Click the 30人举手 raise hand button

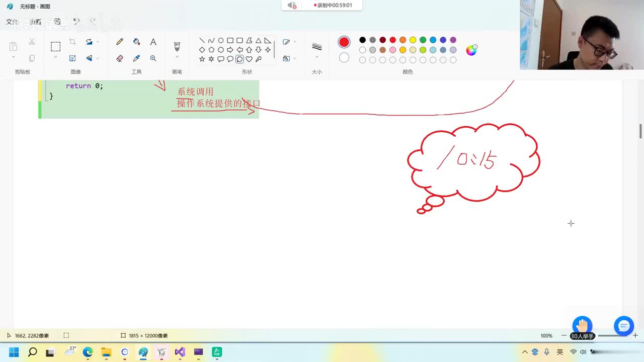click(582, 328)
